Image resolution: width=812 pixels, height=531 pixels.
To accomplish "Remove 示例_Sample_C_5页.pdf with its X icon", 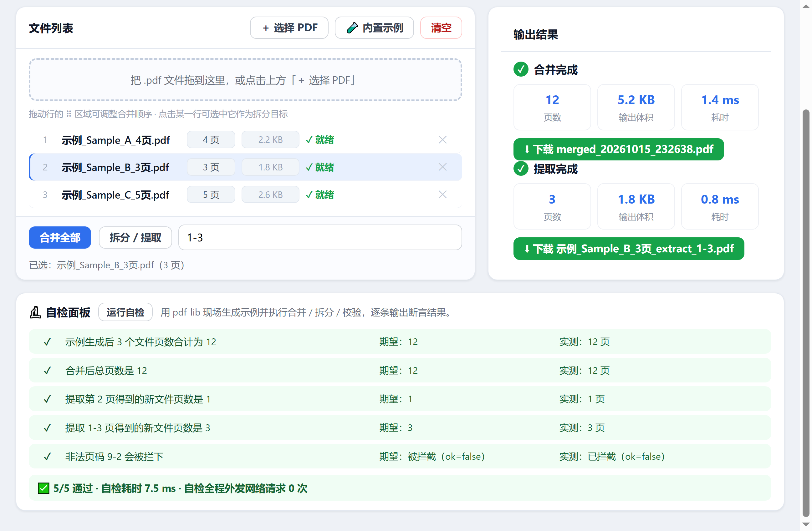I will point(442,195).
